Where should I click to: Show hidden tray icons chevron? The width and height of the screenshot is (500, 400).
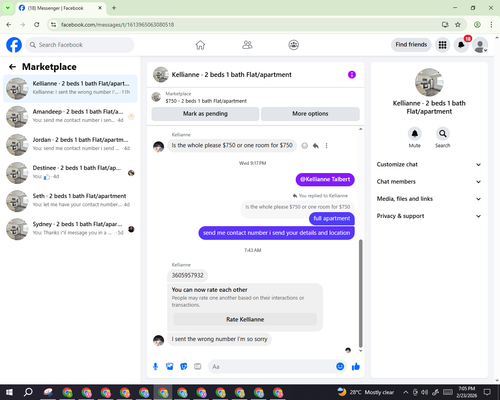pos(405,392)
